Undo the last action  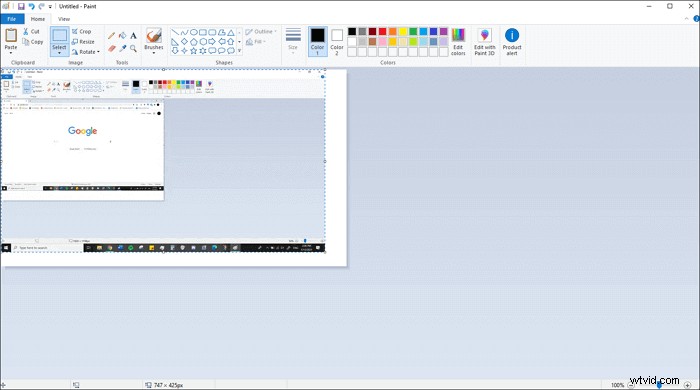(31, 6)
